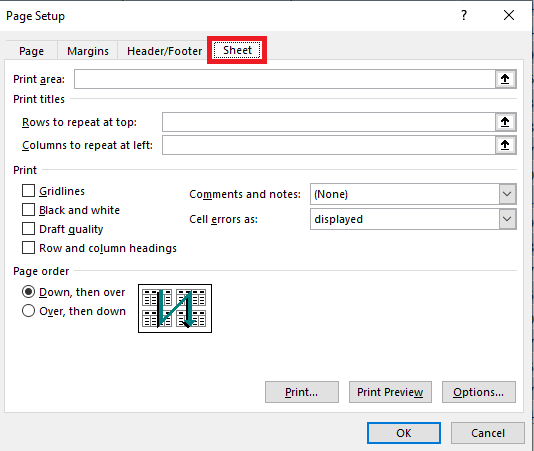
Task: Click the Options... button
Action: point(479,392)
